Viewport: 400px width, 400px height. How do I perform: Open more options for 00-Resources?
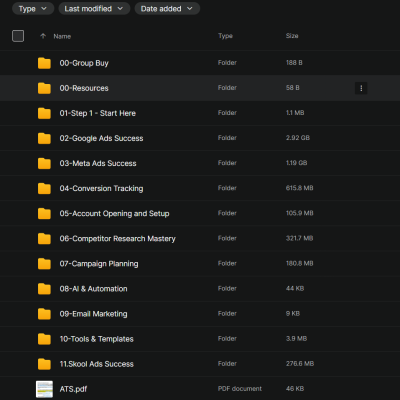[x=361, y=88]
